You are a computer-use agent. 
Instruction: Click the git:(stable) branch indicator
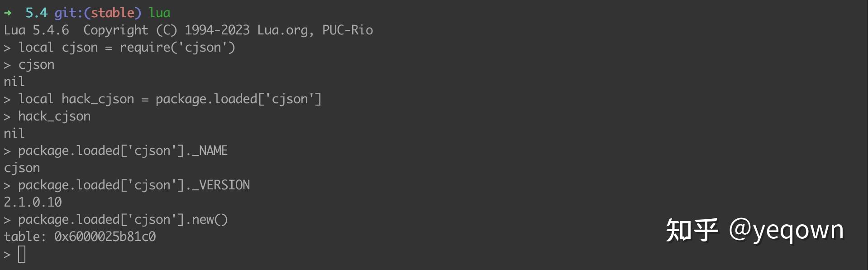click(97, 13)
